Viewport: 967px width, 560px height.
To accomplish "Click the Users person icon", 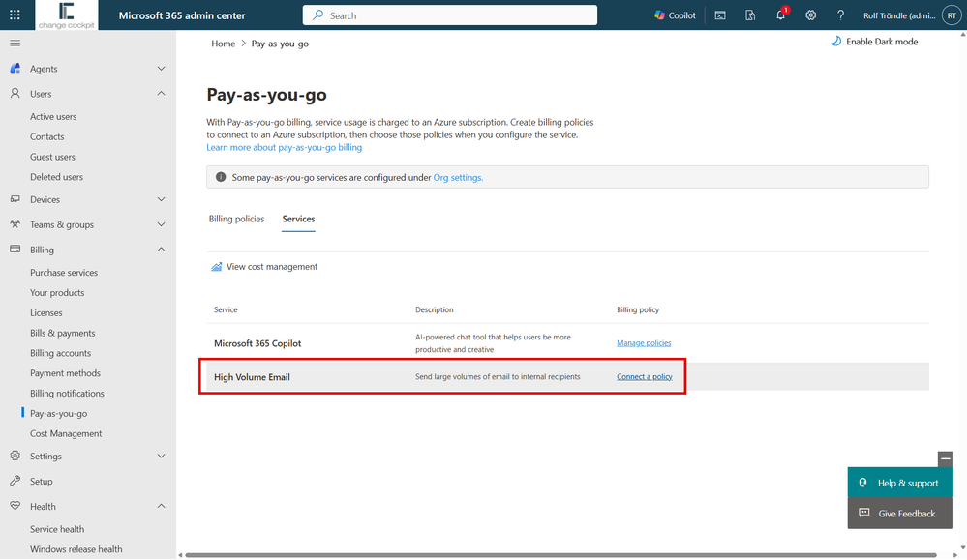I will click(15, 94).
